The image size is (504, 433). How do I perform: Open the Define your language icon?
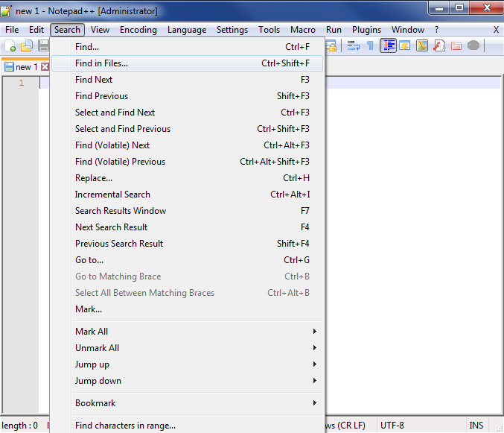click(x=405, y=45)
